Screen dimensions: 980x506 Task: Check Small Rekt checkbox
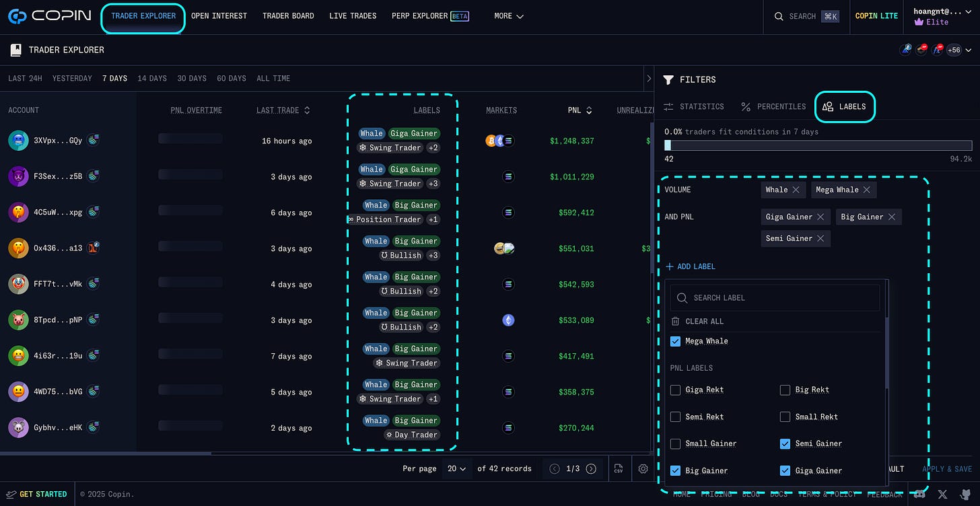(785, 417)
